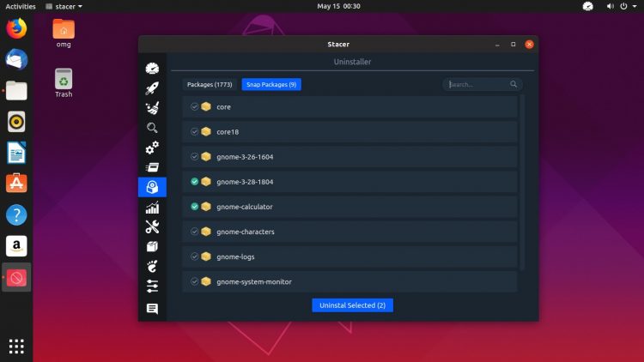Image resolution: width=644 pixels, height=362 pixels.
Task: Open Services gears icon
Action: pos(152,148)
